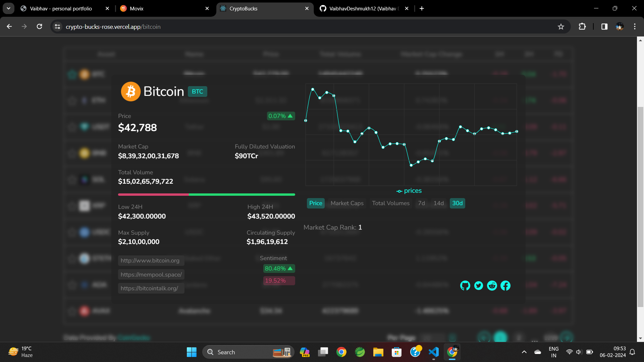Click the Market Cap Rank text
Image resolution: width=644 pixels, height=362 pixels.
click(x=333, y=227)
